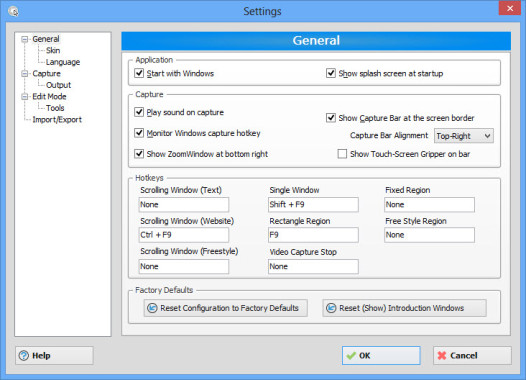Click the Scrolling Window (Text) hotkey field

point(184,205)
